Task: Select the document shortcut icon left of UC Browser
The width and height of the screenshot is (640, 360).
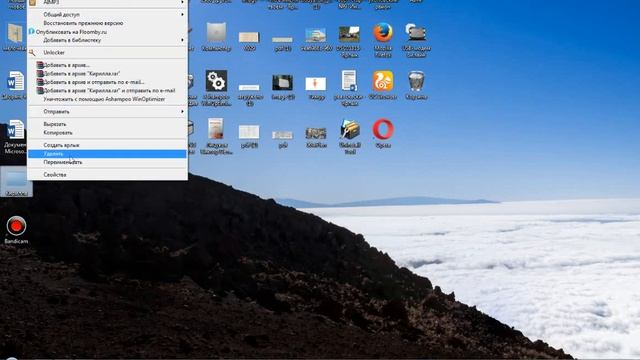Action: [x=349, y=81]
